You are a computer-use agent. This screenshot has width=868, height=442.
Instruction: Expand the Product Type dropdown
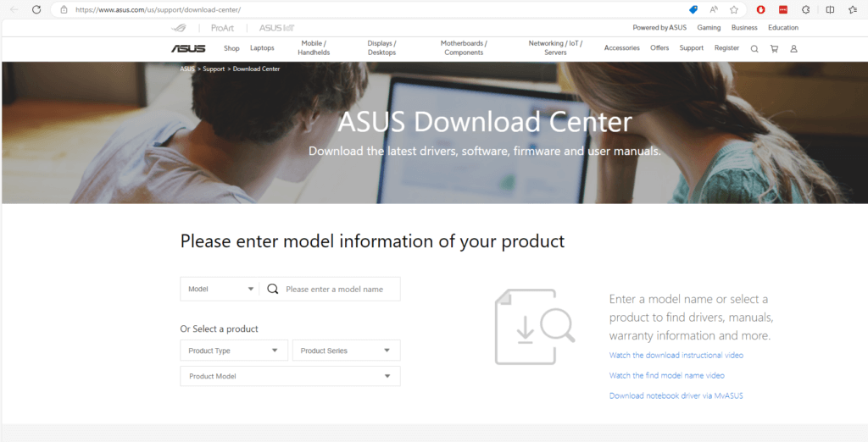234,351
